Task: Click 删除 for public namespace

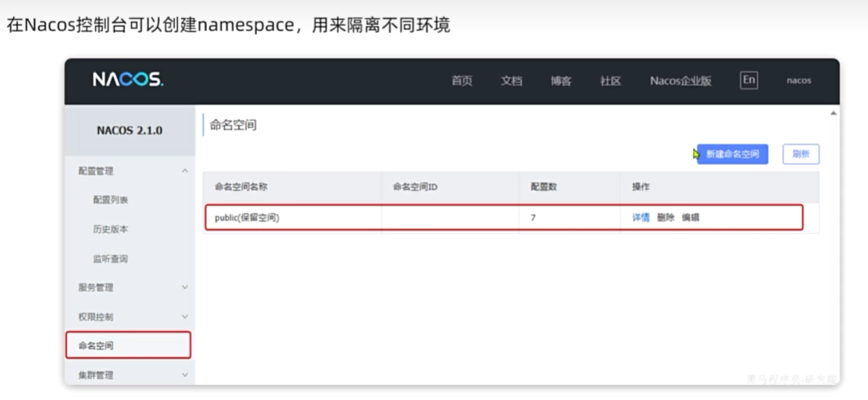Action: (666, 217)
